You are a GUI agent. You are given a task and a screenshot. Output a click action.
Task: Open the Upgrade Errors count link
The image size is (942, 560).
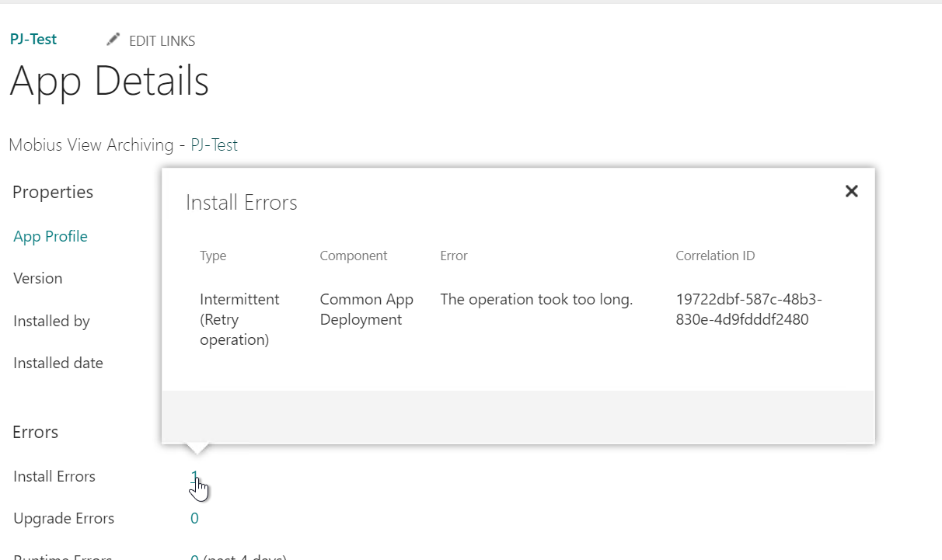pyautogui.click(x=194, y=518)
